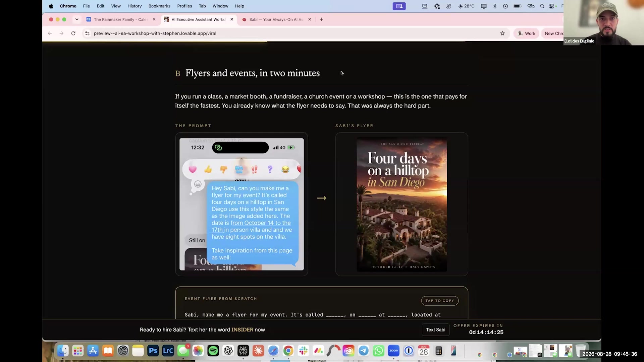Image resolution: width=644 pixels, height=362 pixels.
Task: Switch to The Rainmaker Family calendar tab
Action: pyautogui.click(x=120, y=19)
